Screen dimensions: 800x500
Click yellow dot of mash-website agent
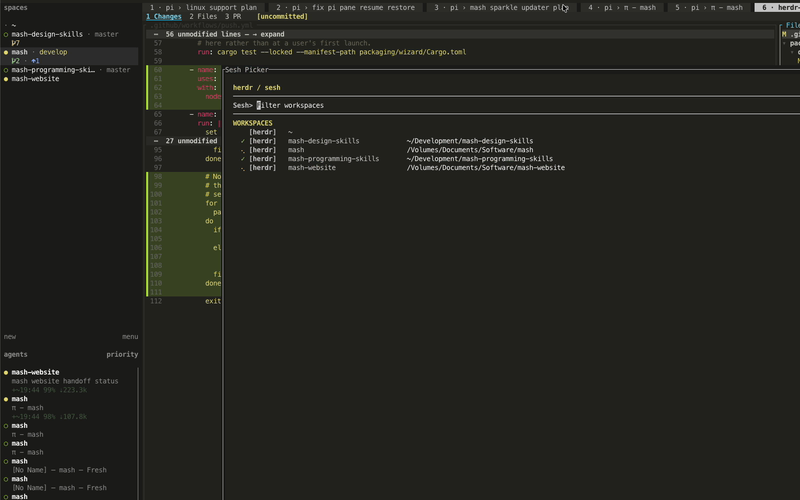6,372
